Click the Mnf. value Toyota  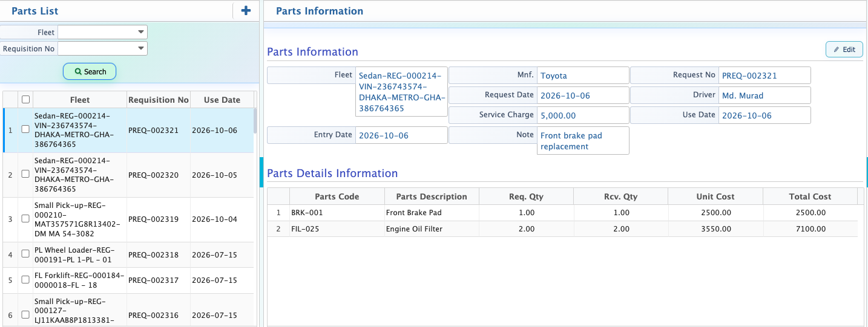point(583,76)
